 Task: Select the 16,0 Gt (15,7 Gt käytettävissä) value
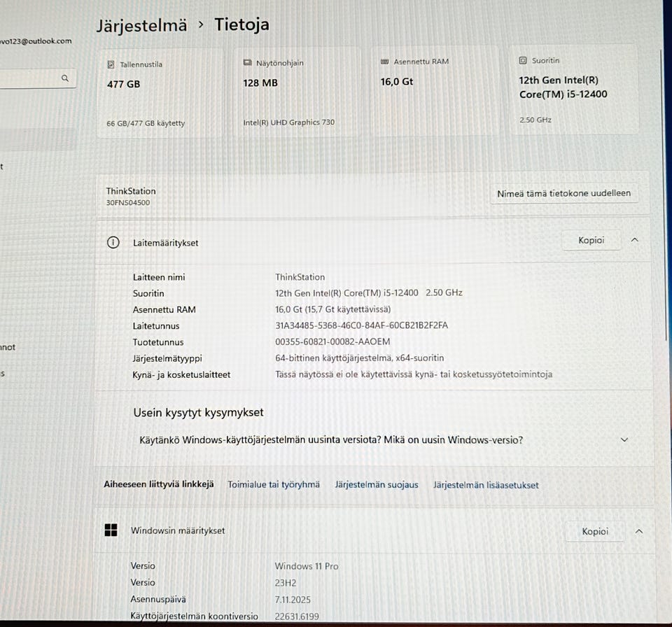pos(333,309)
